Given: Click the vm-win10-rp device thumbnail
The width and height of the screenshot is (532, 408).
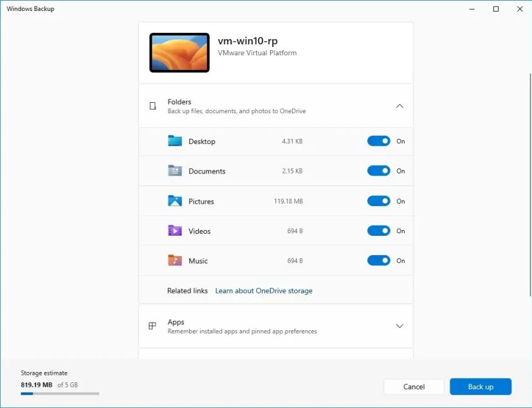Looking at the screenshot, I should [179, 53].
